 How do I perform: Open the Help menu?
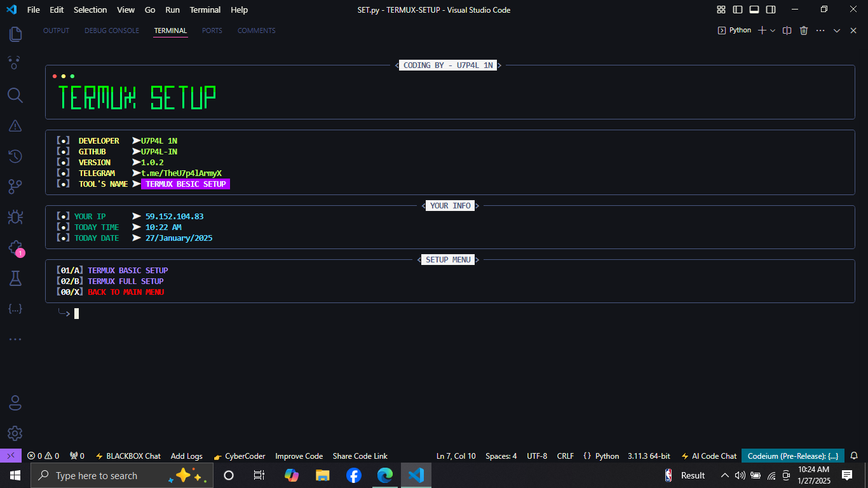click(x=240, y=10)
